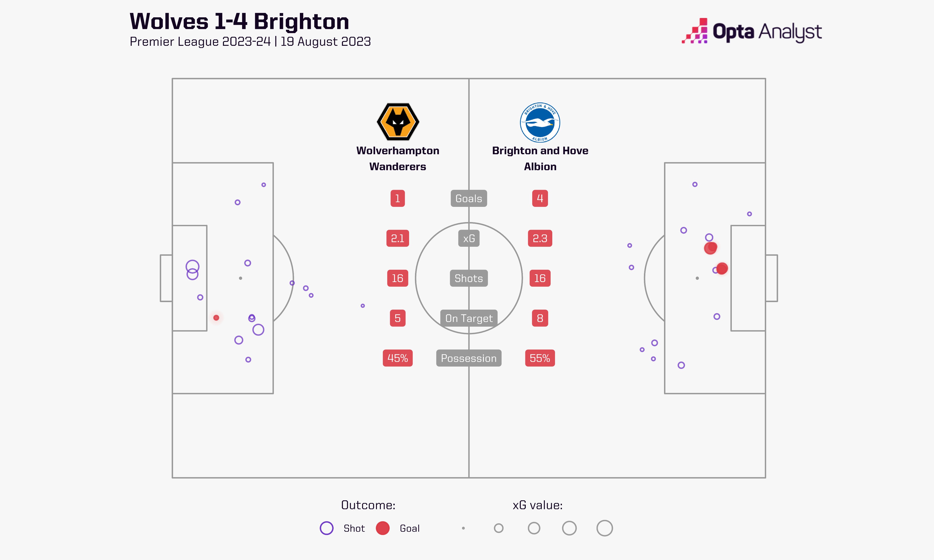Image resolution: width=934 pixels, height=560 pixels.
Task: Click the Possession label
Action: 469,358
